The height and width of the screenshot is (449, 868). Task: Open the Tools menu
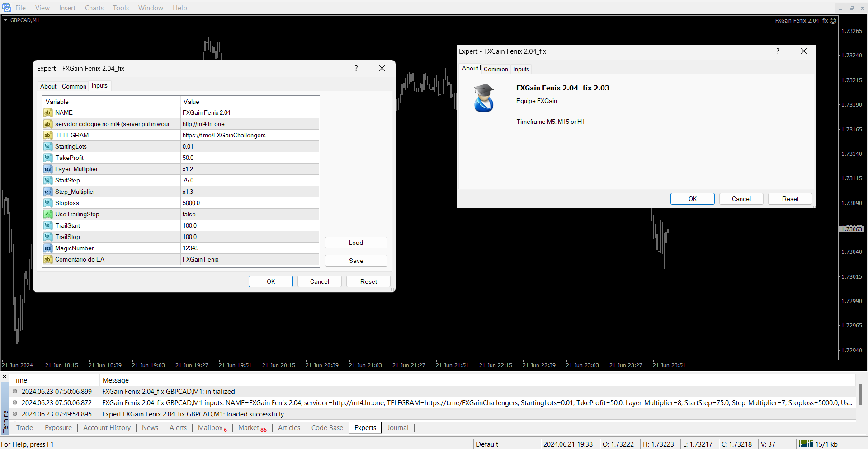(x=121, y=8)
